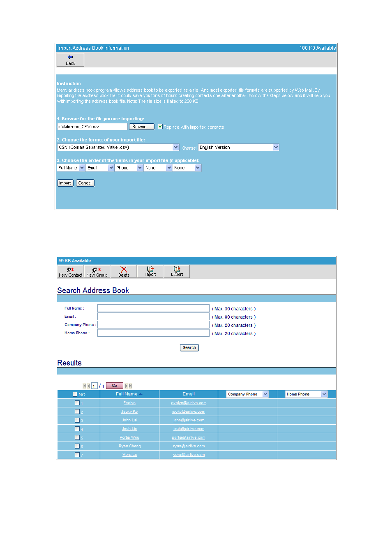392x555 pixels.
Task: Click the pink Go page button
Action: (x=115, y=386)
